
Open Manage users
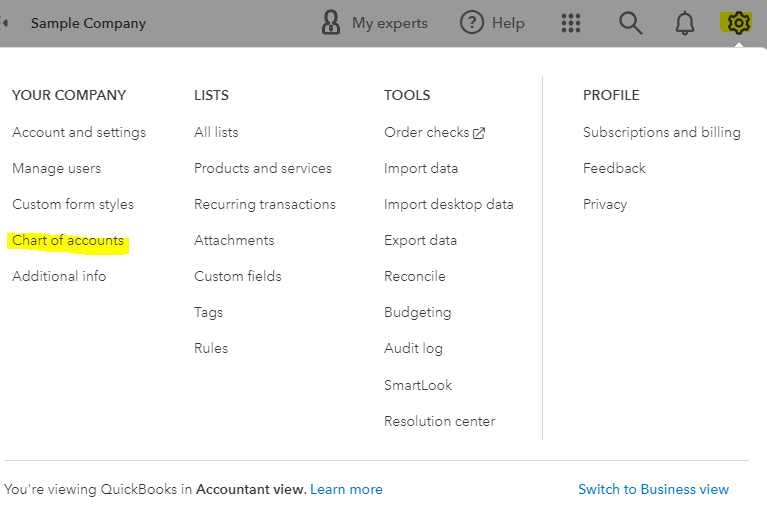(56, 169)
